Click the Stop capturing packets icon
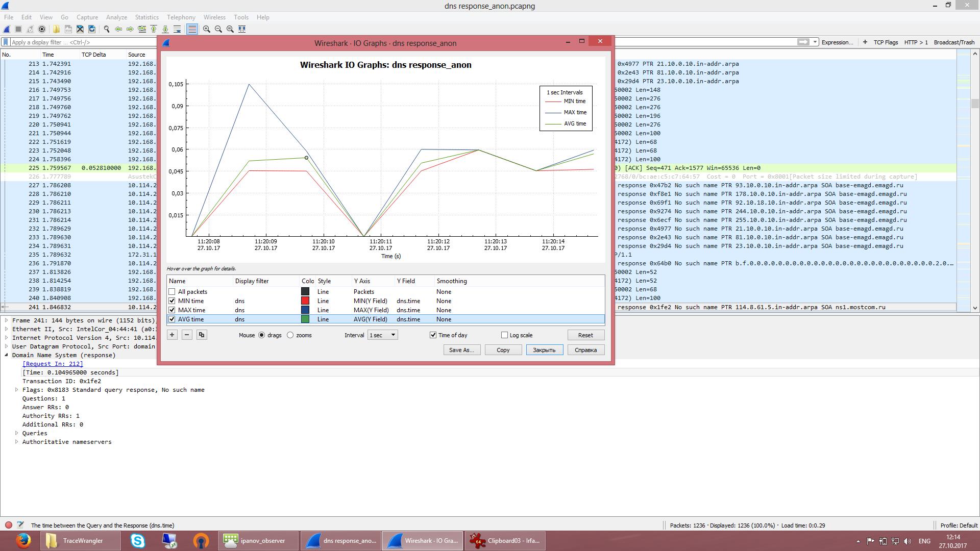The image size is (980, 551). coord(18,29)
